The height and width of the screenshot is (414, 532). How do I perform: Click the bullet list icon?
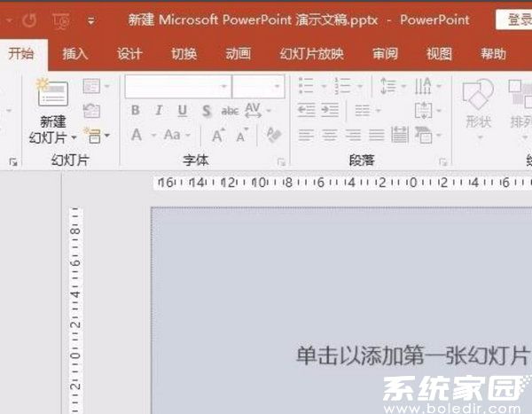pyautogui.click(x=307, y=86)
